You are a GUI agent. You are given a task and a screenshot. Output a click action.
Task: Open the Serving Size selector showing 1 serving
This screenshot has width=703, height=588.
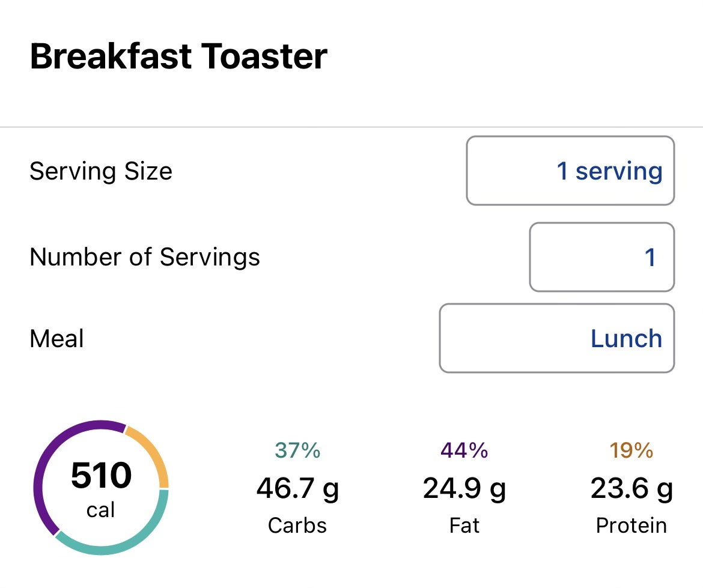pos(570,171)
